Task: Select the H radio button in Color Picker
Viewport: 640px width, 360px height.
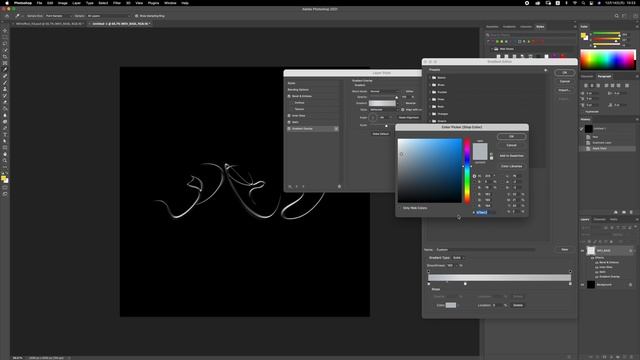Action: coord(474,176)
